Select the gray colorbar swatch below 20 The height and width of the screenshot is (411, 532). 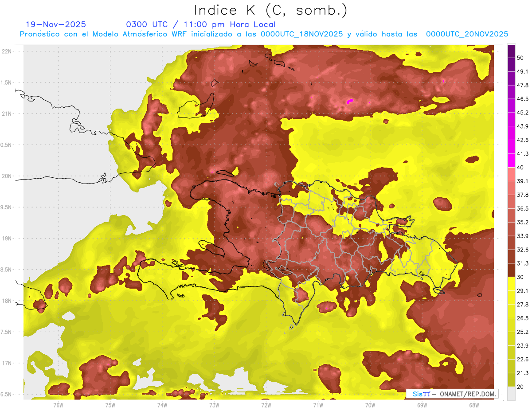click(x=511, y=393)
